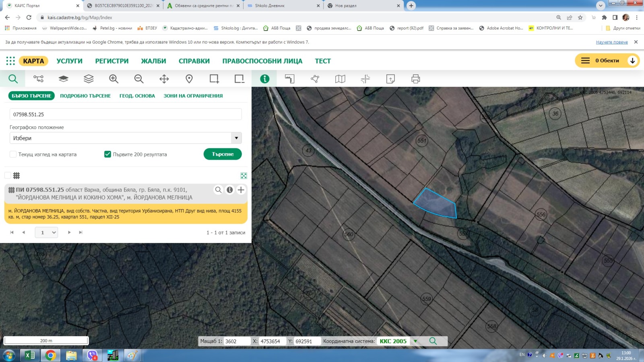Image resolution: width=644 pixels, height=362 pixels.
Task: Toggle the grid checkbox above search results
Action: pyautogui.click(x=7, y=175)
